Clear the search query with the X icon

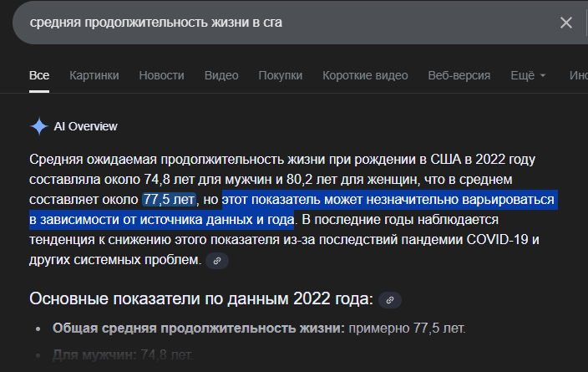(x=566, y=23)
